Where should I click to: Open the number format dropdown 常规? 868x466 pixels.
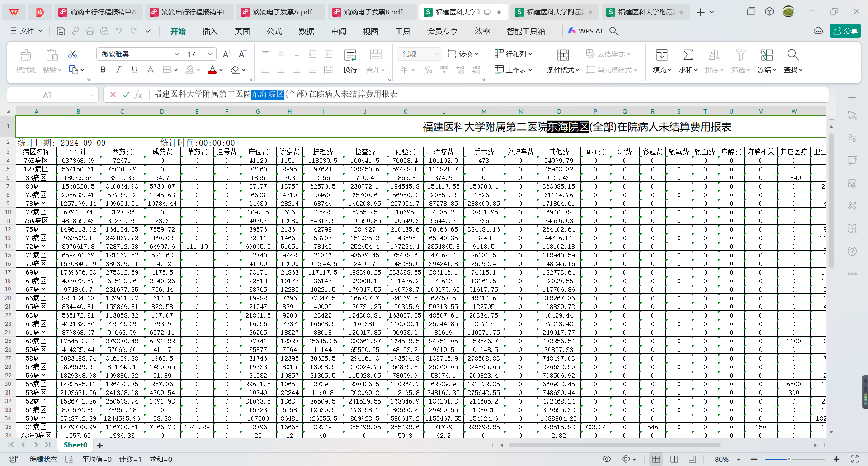coord(420,54)
